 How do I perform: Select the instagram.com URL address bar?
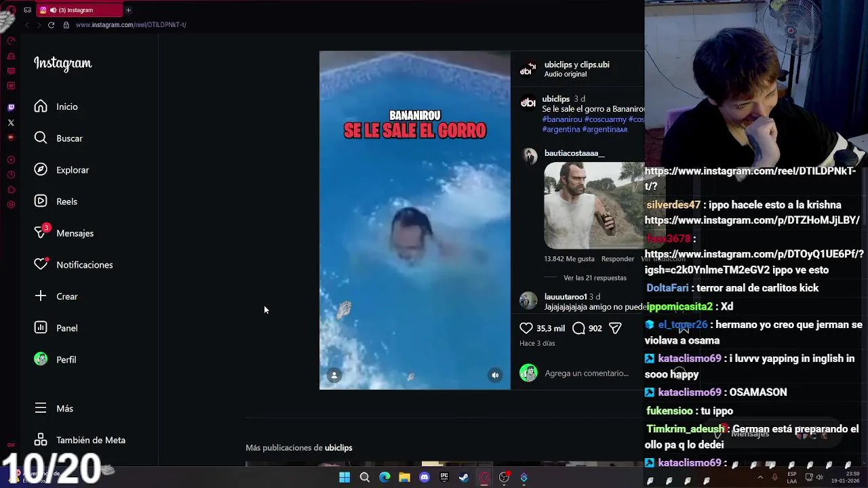(x=131, y=24)
